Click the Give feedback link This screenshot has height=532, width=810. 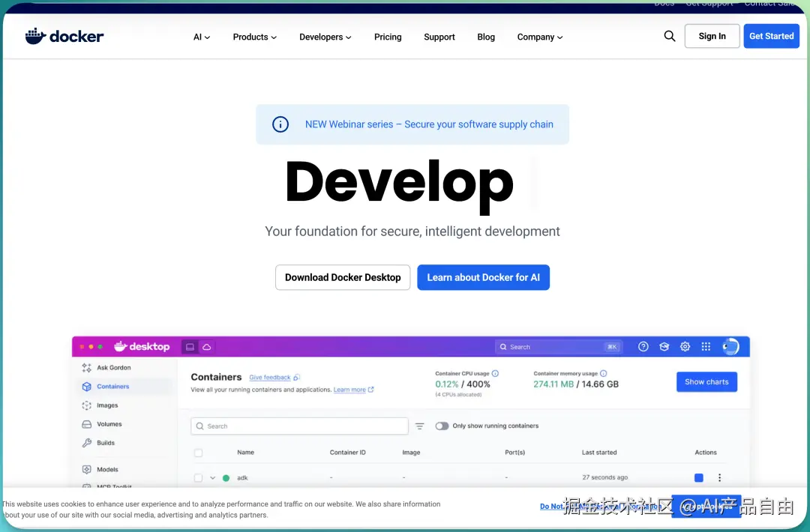(x=270, y=378)
